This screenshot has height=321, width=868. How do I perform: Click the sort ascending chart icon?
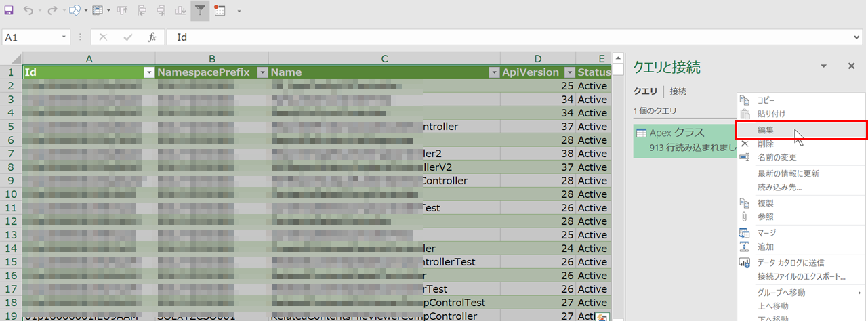tap(181, 11)
